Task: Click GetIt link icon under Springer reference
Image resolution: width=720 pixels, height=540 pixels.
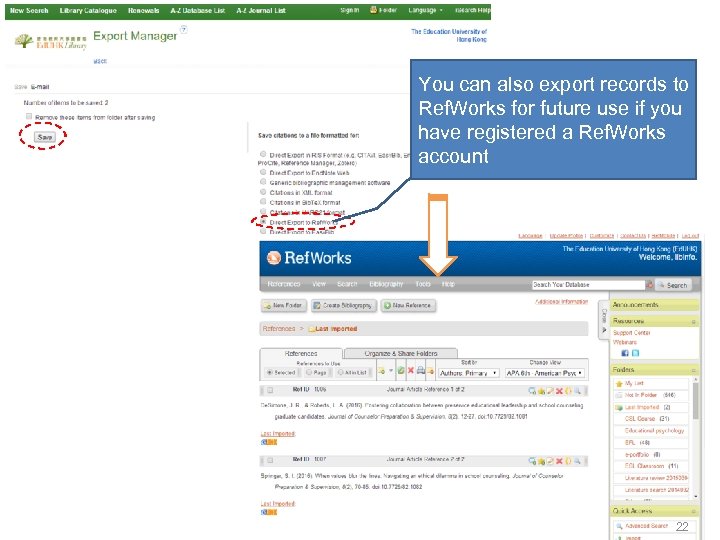Action: (269, 512)
